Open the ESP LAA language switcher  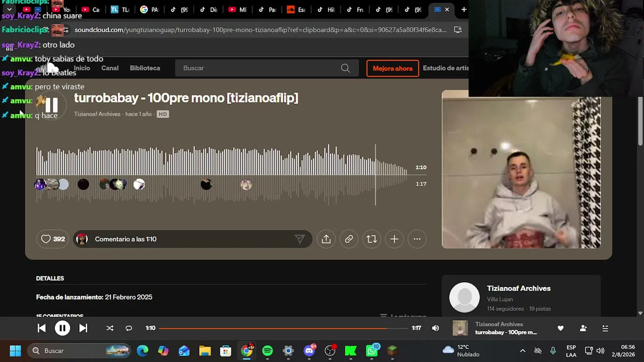point(571,350)
